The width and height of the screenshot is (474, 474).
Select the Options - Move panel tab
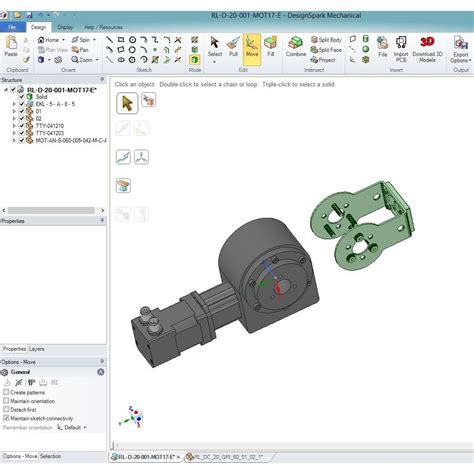click(x=20, y=456)
